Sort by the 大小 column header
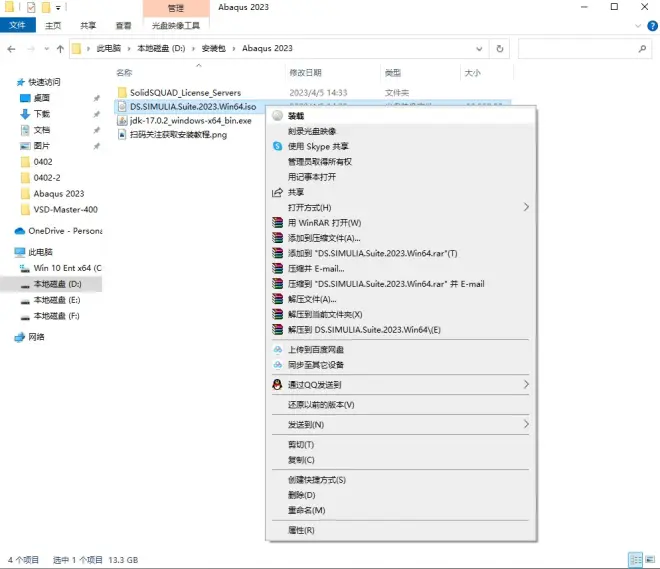660x569 pixels. pos(472,73)
